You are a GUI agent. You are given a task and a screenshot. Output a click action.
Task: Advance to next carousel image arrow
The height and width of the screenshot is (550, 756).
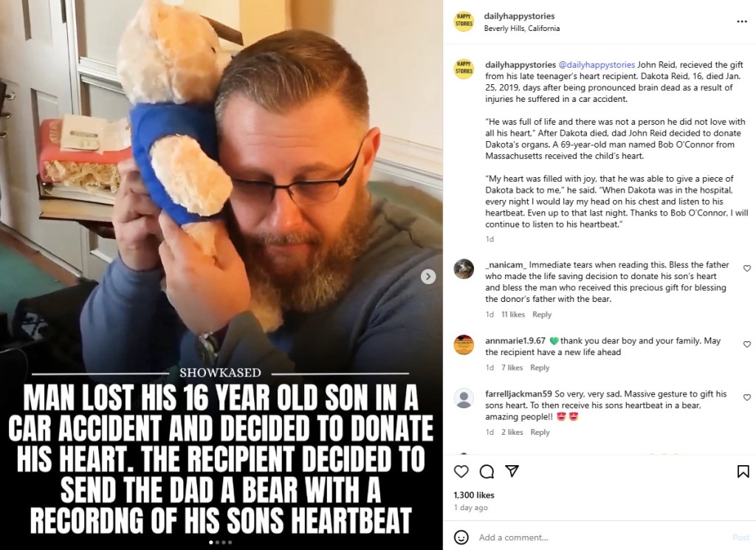coord(428,276)
